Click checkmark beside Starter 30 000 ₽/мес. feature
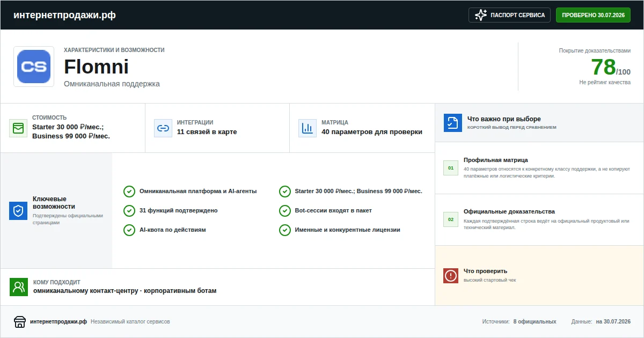The image size is (644, 338). tap(285, 192)
